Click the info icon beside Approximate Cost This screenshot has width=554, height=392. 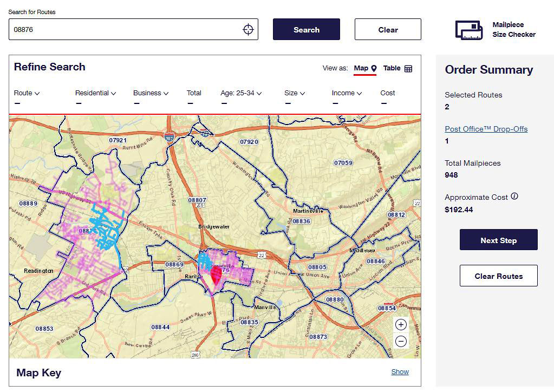[514, 197]
